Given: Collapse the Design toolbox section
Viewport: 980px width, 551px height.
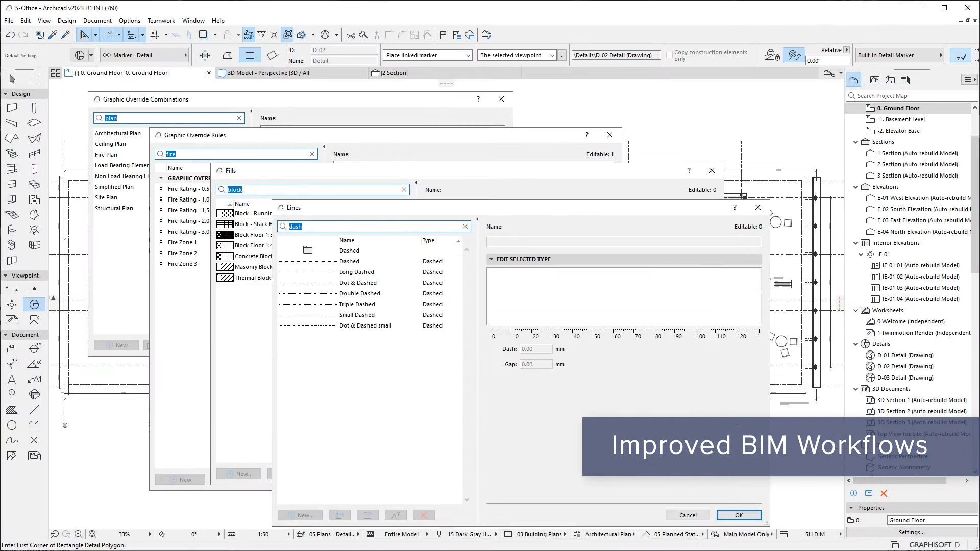Looking at the screenshot, I should (x=6, y=94).
